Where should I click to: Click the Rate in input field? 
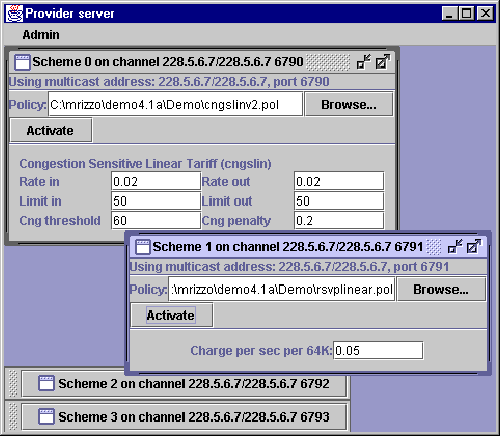click(x=156, y=181)
